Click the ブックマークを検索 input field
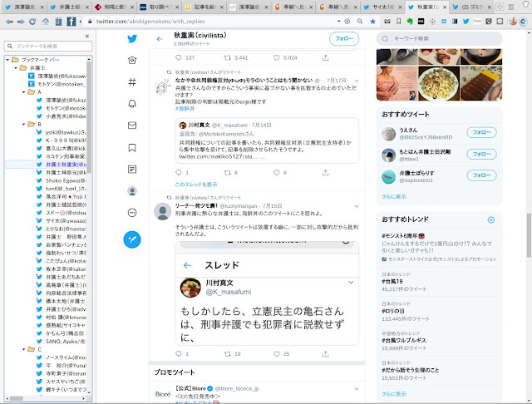This screenshot has height=404, width=532. pos(48,46)
